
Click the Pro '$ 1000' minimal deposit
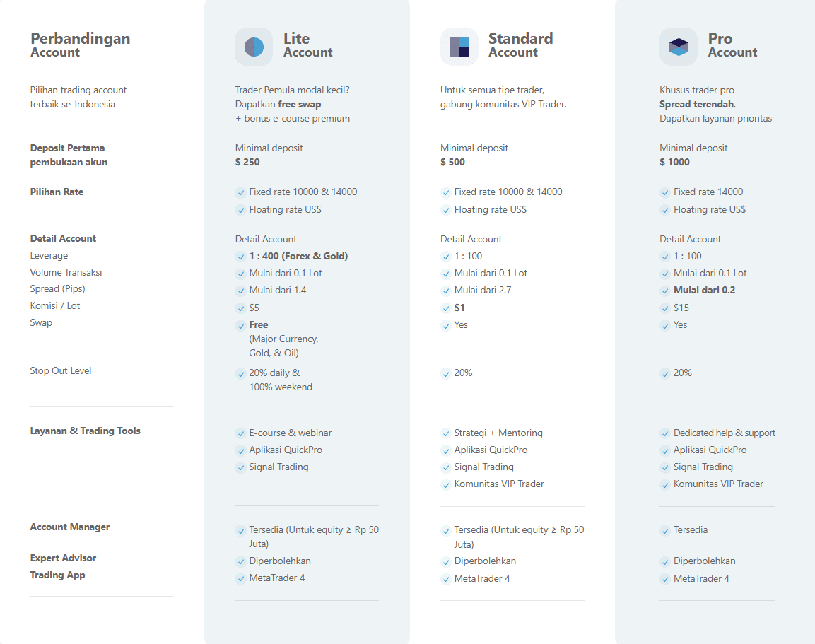(x=674, y=162)
